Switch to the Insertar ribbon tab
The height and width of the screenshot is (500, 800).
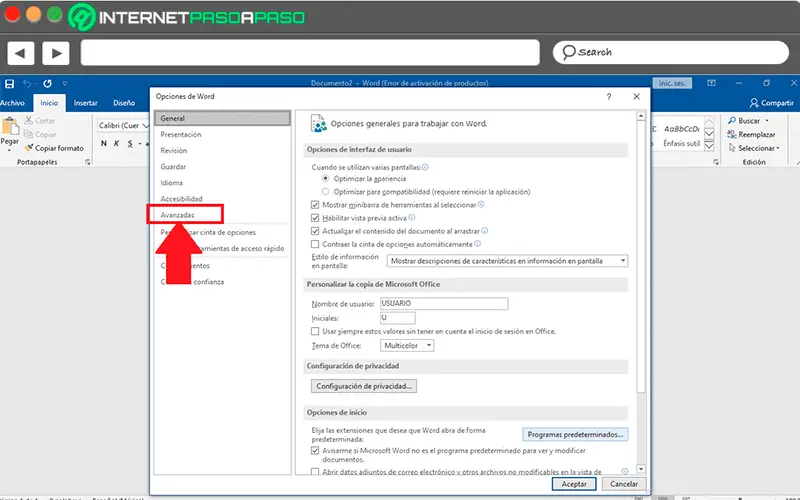(x=85, y=103)
